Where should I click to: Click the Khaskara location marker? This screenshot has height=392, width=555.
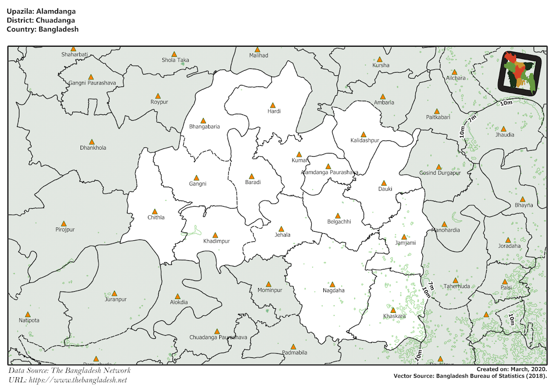[393, 309]
